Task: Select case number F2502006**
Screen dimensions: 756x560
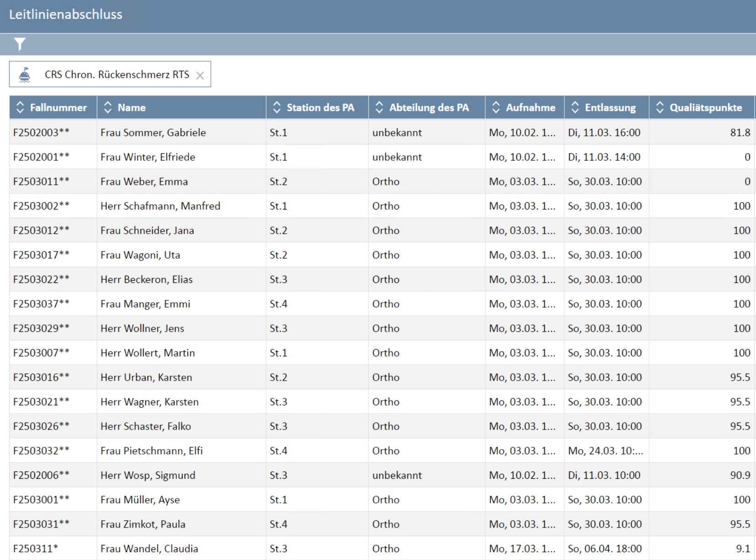Action: [42, 475]
